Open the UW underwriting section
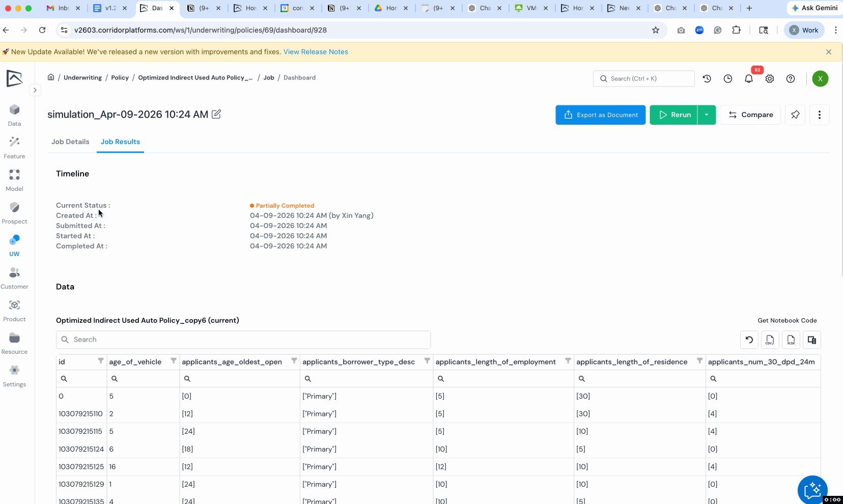843x504 pixels. click(x=14, y=246)
